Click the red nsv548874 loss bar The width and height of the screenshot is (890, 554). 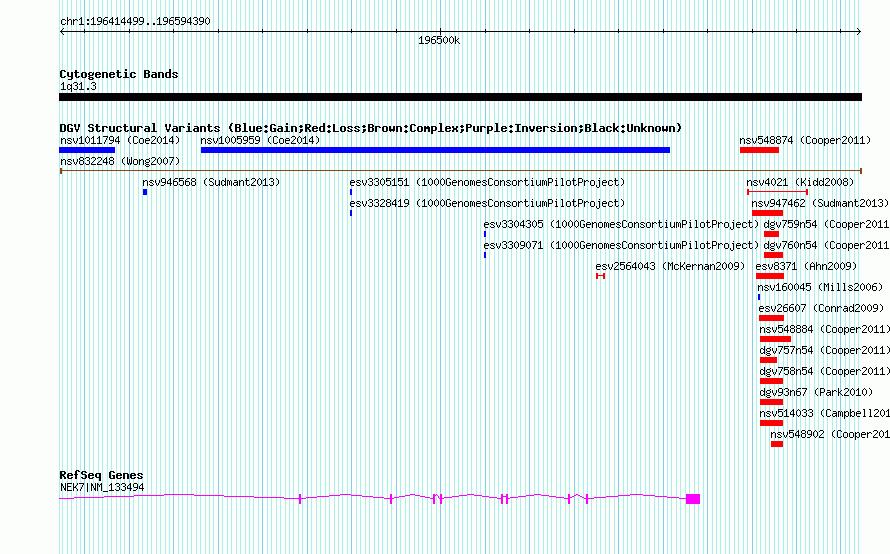[x=759, y=150]
